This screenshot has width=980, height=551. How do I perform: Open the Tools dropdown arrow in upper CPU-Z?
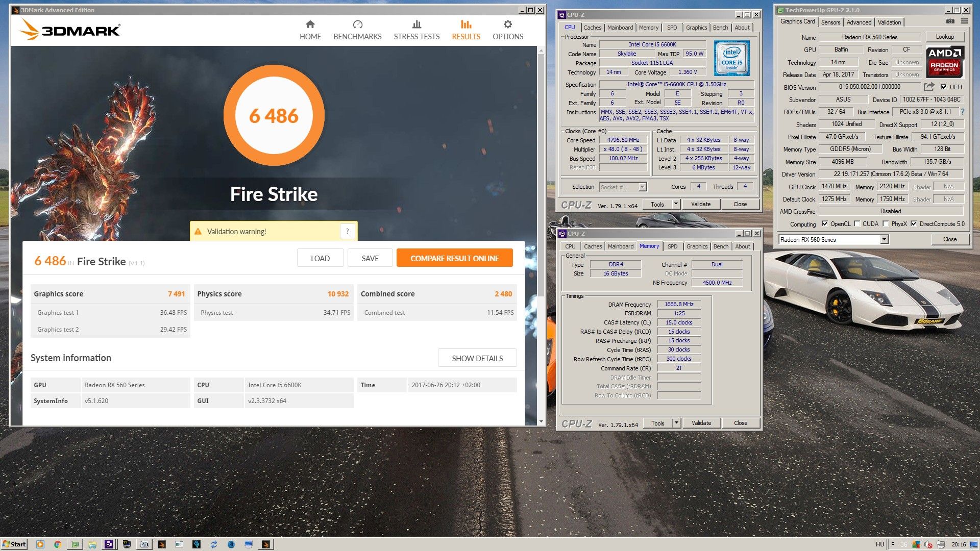(676, 204)
